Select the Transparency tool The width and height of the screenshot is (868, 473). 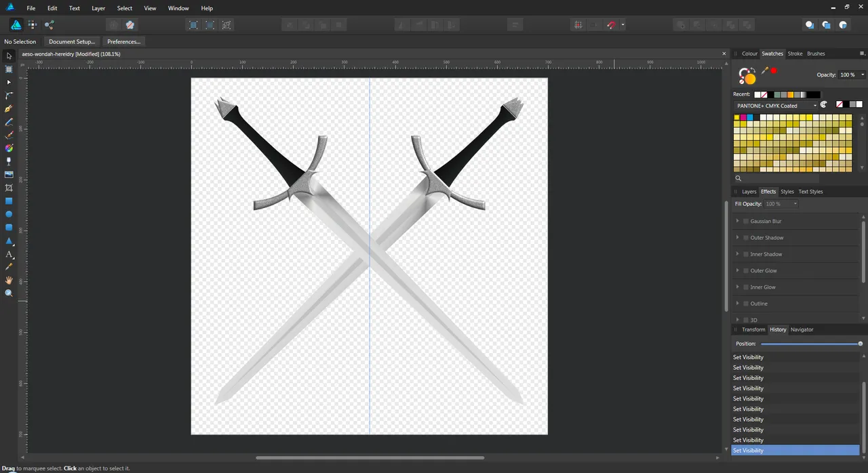(x=9, y=161)
